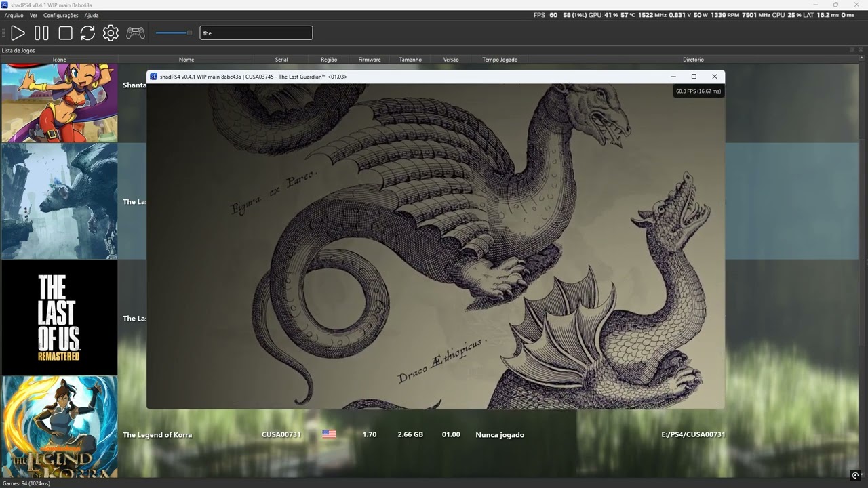The height and width of the screenshot is (488, 868).
Task: Open settings via gear icon
Action: 111,33
